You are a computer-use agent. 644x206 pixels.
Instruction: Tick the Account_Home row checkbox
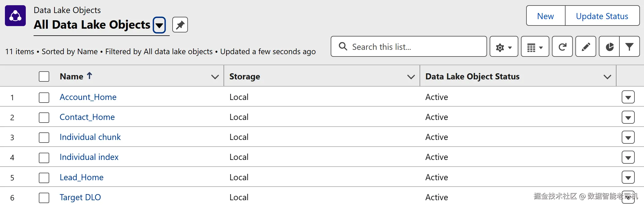(x=44, y=97)
